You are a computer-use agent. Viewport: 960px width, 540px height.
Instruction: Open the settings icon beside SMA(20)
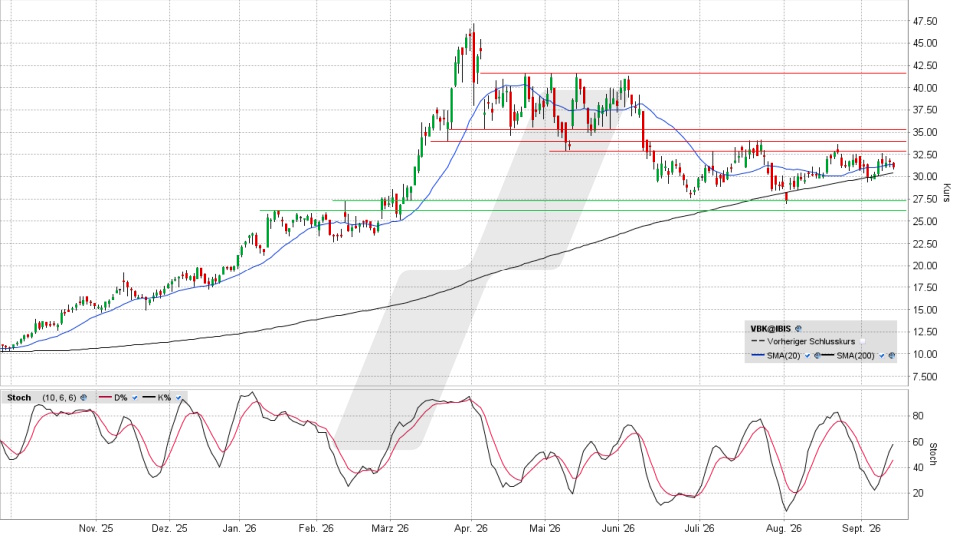[x=817, y=355]
